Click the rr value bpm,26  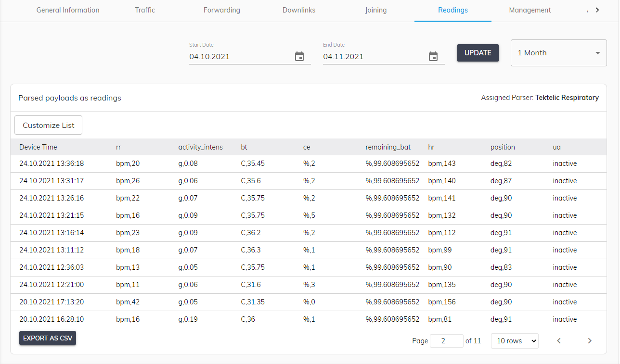click(128, 181)
